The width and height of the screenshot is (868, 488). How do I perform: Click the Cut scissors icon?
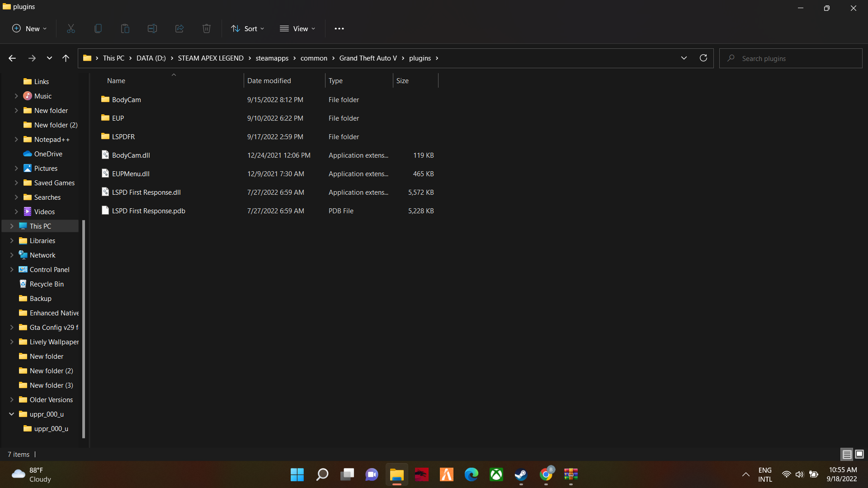point(71,28)
